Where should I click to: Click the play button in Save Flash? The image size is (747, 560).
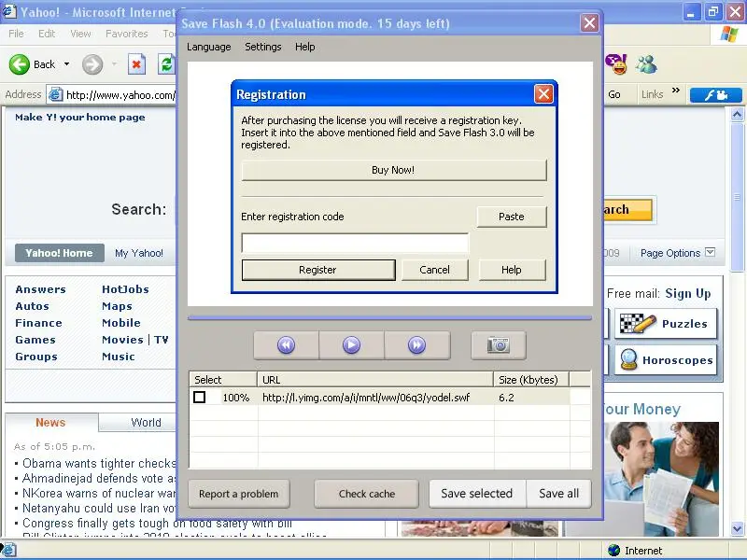pos(352,344)
